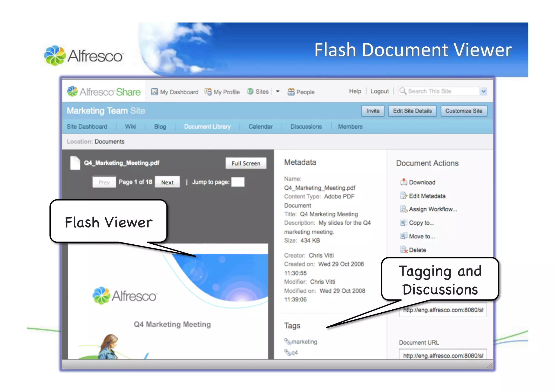
Task: Select the Document Library tab
Action: pyautogui.click(x=207, y=127)
